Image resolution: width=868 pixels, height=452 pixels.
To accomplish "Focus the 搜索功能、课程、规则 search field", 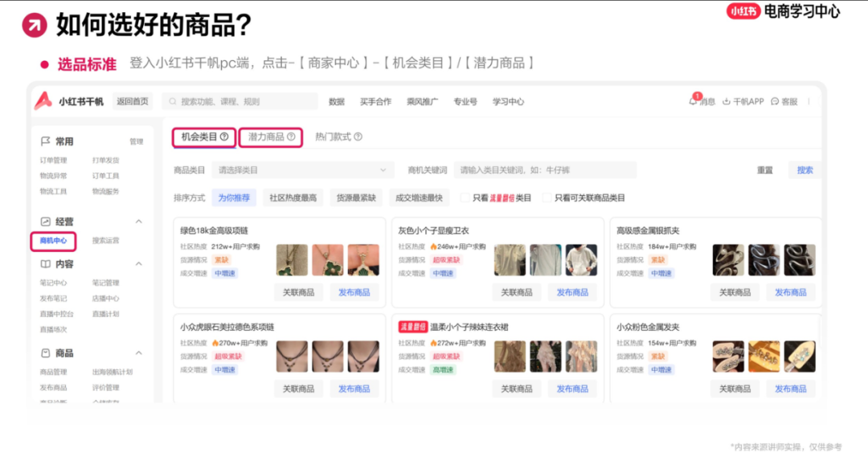I will (240, 101).
